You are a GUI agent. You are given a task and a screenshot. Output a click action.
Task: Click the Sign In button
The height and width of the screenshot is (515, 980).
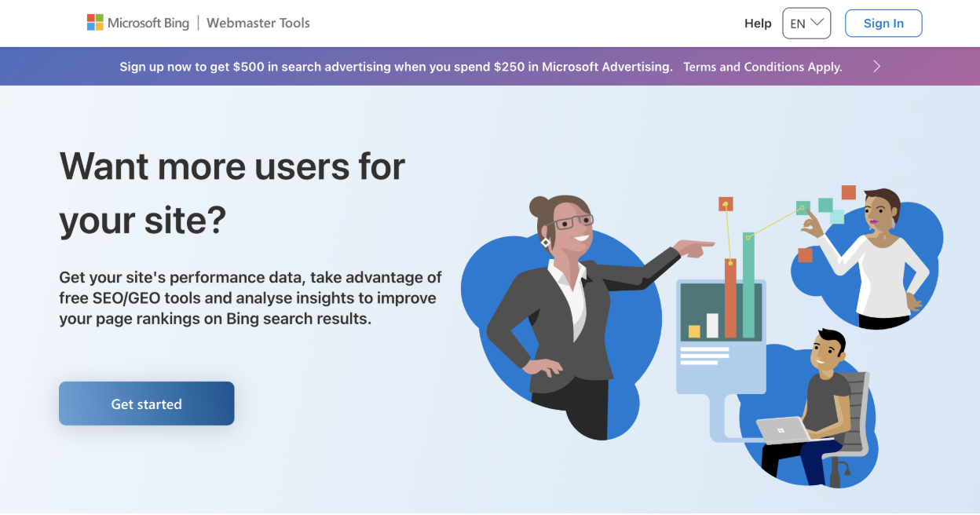click(883, 24)
